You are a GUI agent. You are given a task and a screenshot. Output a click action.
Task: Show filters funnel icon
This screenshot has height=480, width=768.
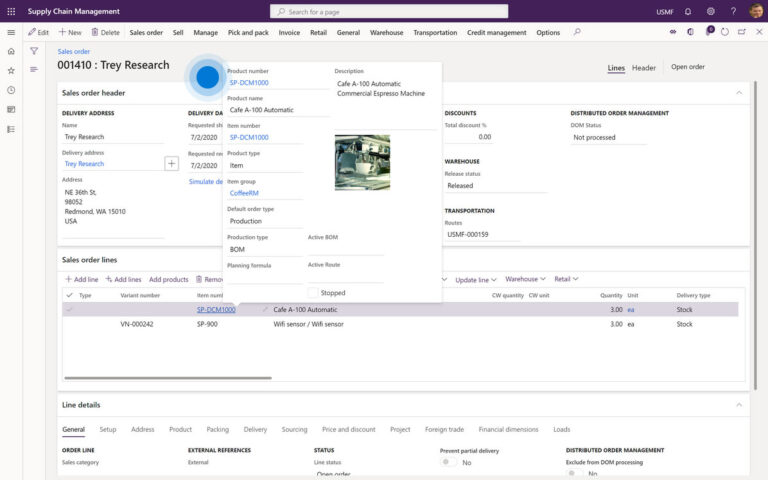(34, 51)
